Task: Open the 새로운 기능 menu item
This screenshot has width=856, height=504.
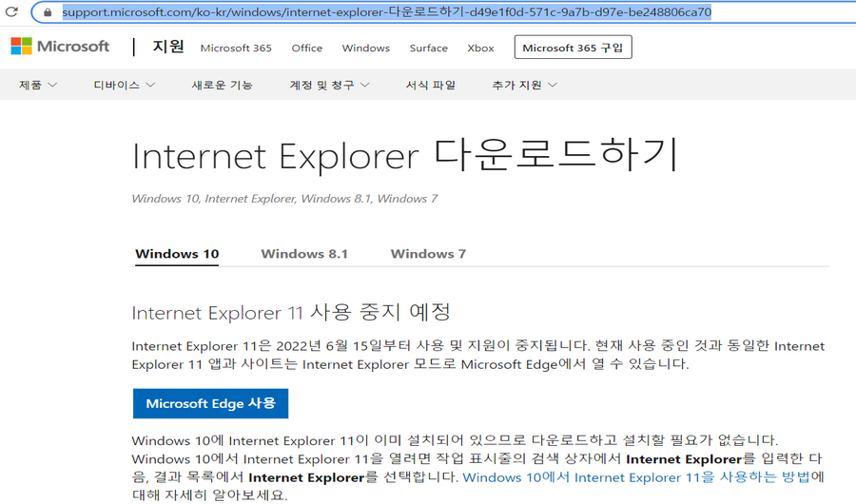Action: (x=223, y=85)
